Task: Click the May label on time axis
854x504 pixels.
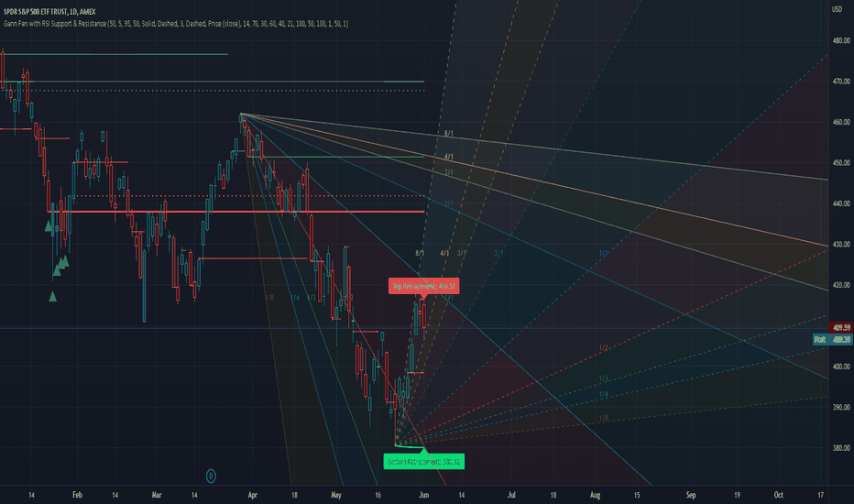Action: tap(336, 495)
